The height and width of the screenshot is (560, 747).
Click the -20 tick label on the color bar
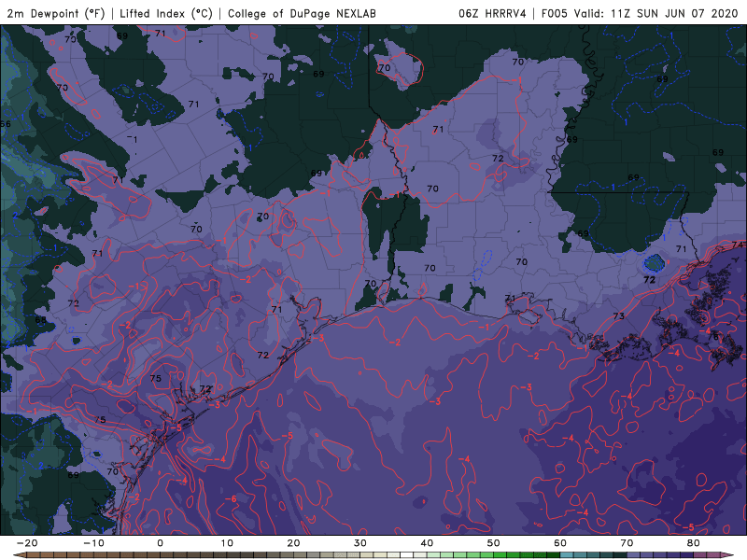[27, 543]
